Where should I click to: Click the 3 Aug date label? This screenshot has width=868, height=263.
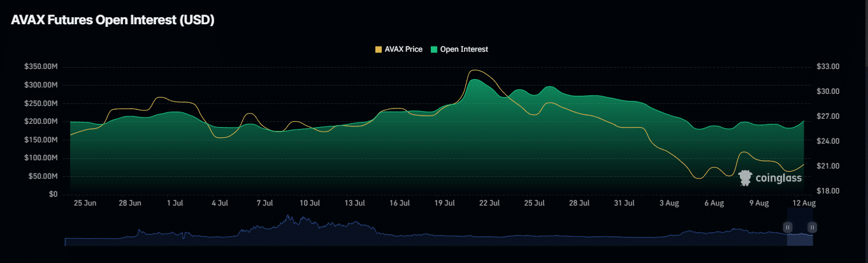coord(669,203)
